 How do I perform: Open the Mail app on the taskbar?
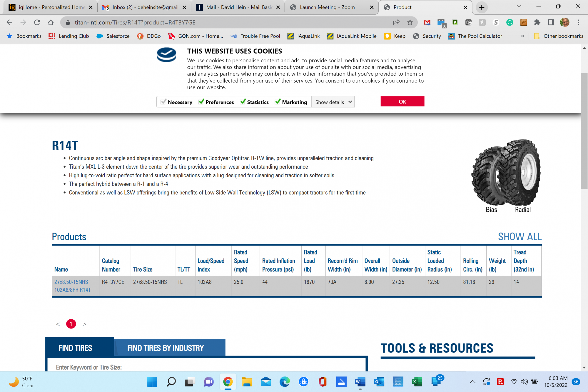click(x=266, y=382)
